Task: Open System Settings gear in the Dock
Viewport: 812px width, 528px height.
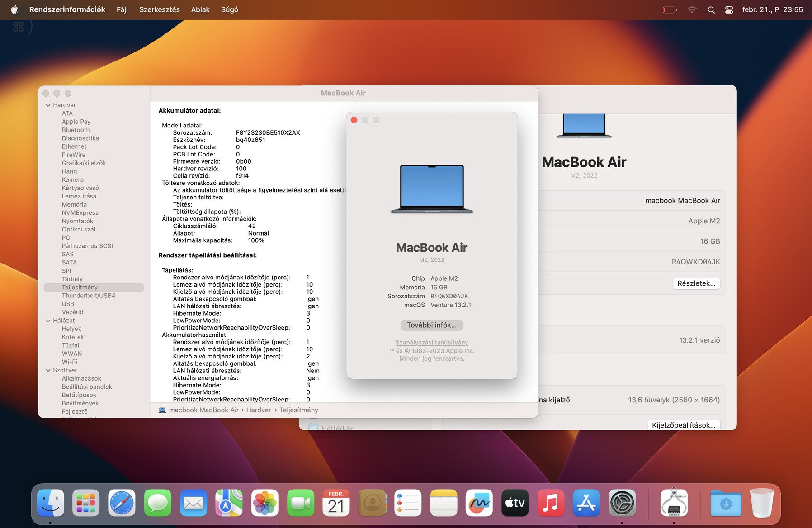Action: [622, 503]
